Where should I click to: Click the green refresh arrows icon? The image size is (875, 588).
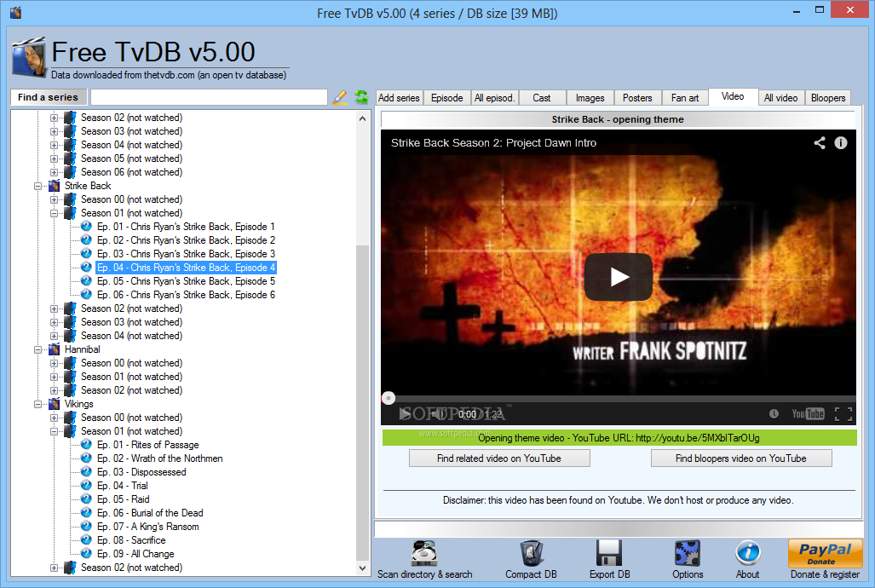[x=361, y=97]
